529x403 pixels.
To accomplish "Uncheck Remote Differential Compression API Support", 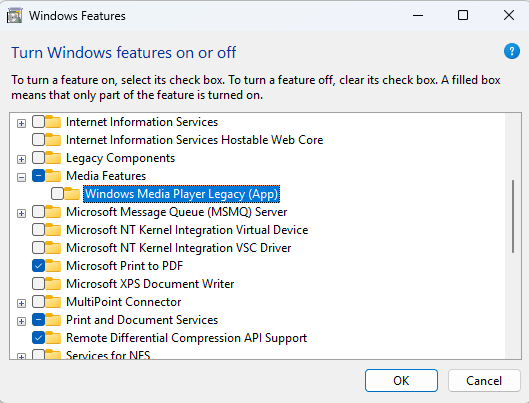I will (38, 338).
